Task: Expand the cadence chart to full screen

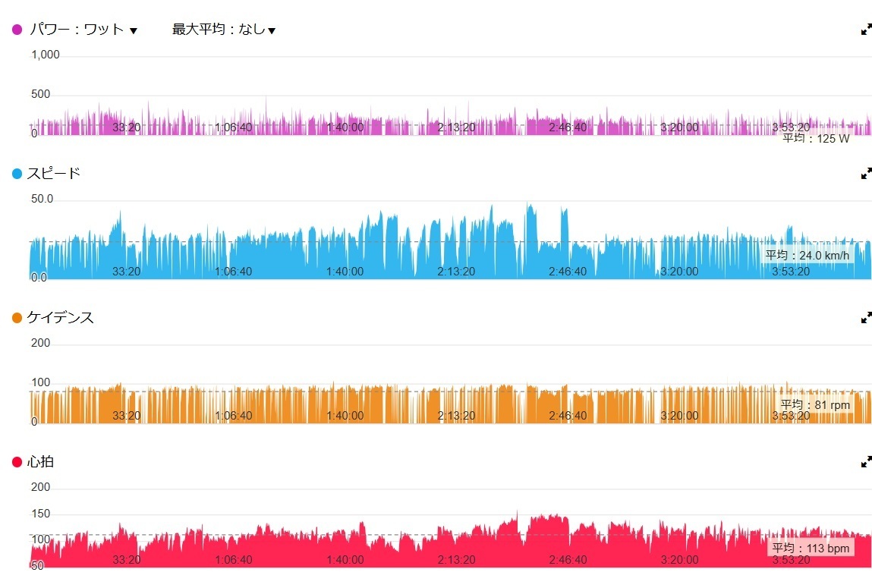Action: tap(866, 317)
